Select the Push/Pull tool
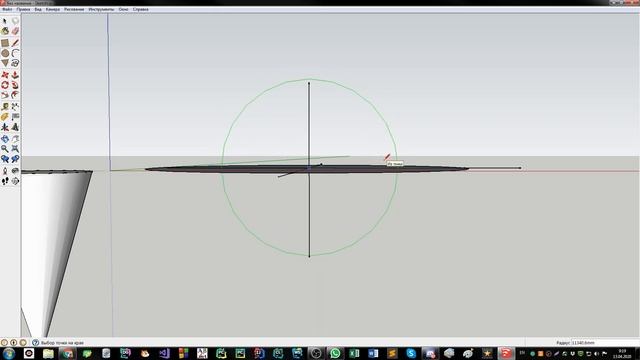Viewport: 640px width, 360px height. [15, 75]
